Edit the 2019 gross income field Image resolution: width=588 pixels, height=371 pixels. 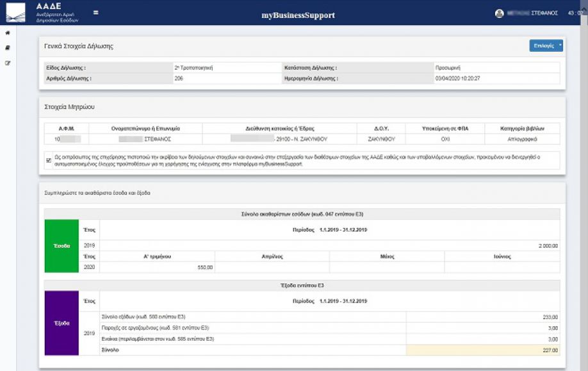point(330,245)
